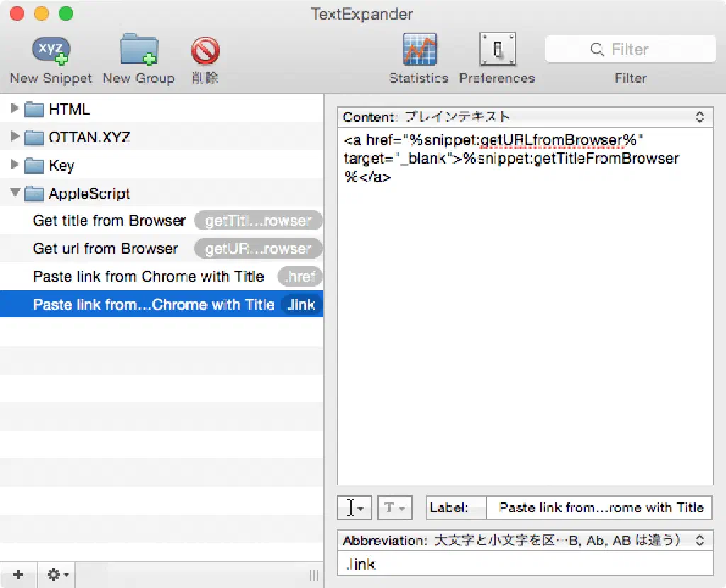Select the snippet with .href abbreviation

[149, 277]
